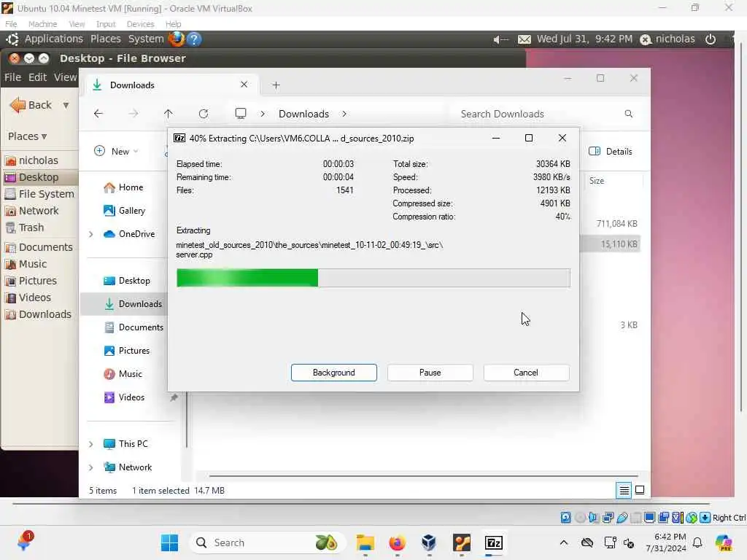747x560 pixels.
Task: Open the View menu in VirtualBox
Action: (76, 24)
